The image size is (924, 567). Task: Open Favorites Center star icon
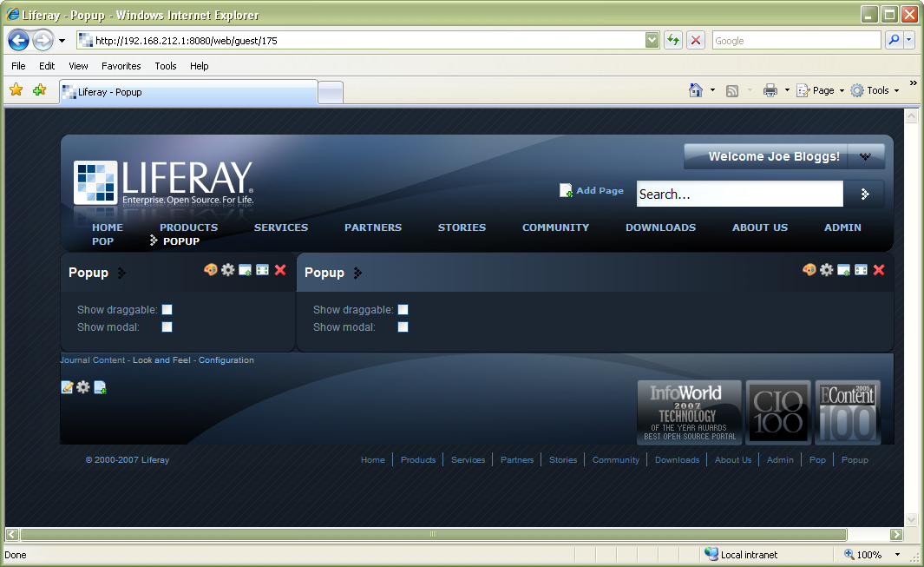pos(16,89)
